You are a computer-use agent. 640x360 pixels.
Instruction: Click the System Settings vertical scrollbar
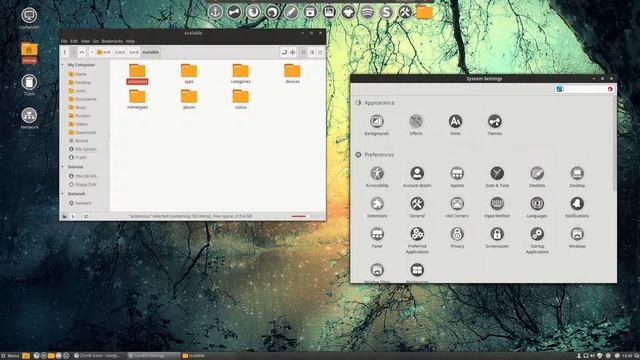pyautogui.click(x=614, y=143)
